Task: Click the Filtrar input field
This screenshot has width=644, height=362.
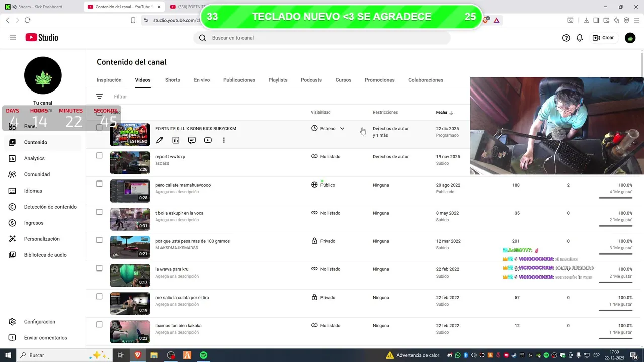Action: (x=120, y=97)
